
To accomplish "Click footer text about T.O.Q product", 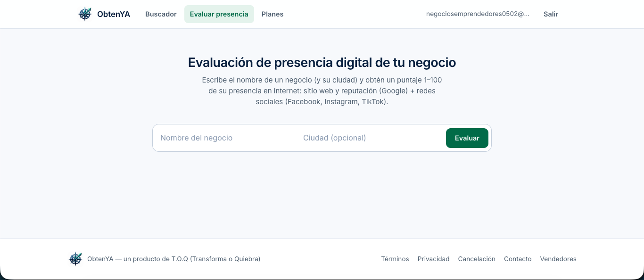I will 174,259.
